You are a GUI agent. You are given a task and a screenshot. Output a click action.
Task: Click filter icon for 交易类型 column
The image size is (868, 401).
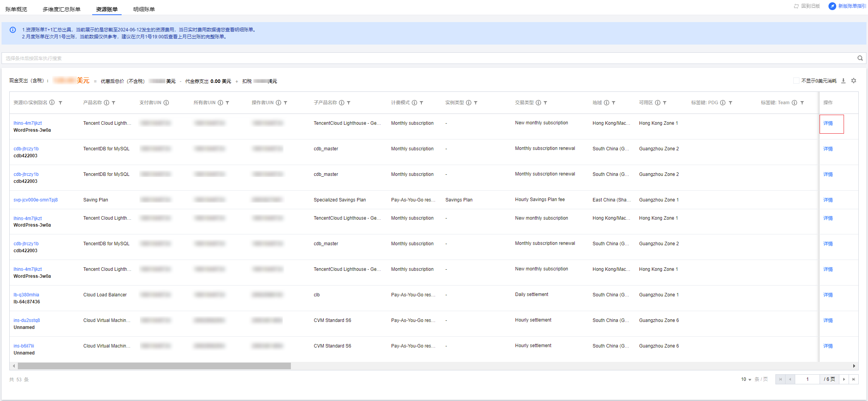coord(545,103)
